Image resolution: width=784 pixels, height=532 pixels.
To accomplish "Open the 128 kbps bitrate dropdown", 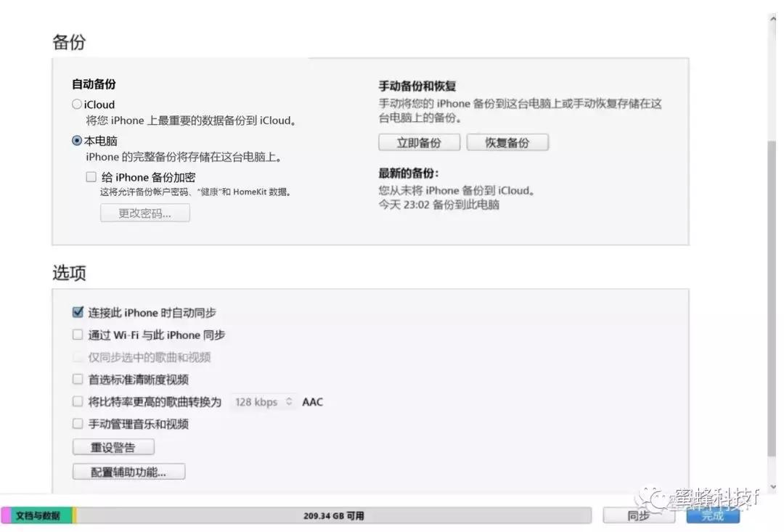I will (x=263, y=402).
